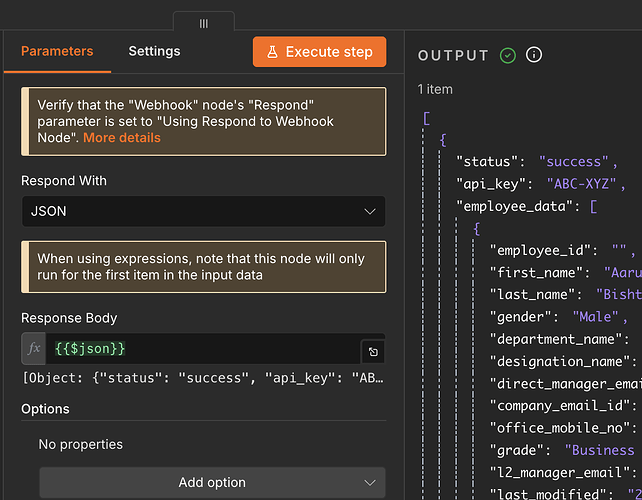Select the "gender" key in output
642x500 pixels.
[x=520, y=317]
